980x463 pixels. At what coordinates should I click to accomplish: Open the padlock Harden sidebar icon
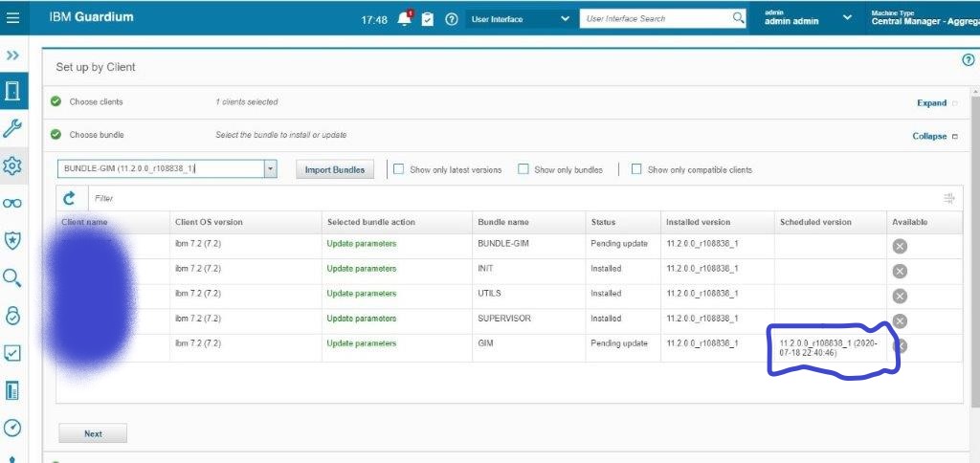click(x=12, y=315)
